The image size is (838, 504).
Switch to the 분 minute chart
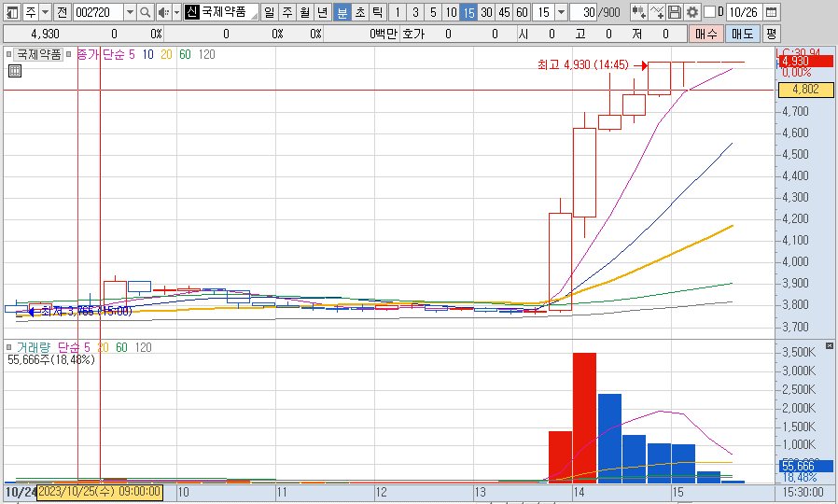click(342, 12)
